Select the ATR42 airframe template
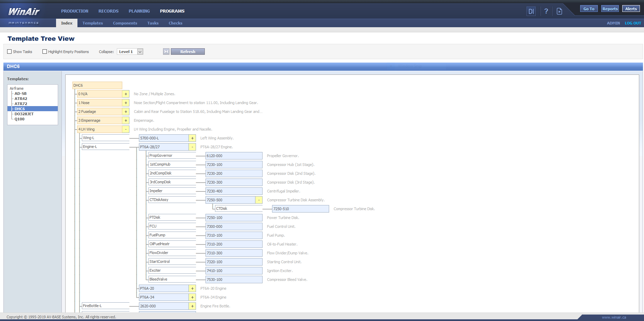 pos(21,99)
